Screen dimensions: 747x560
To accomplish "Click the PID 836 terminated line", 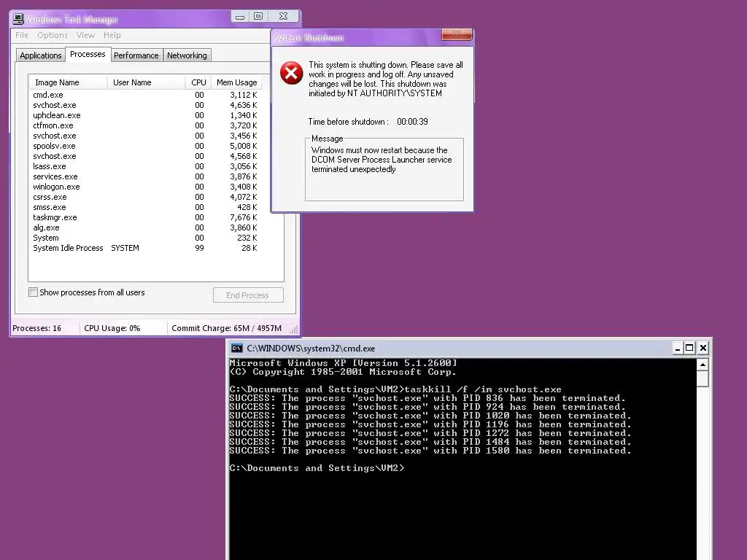I will (x=427, y=398).
